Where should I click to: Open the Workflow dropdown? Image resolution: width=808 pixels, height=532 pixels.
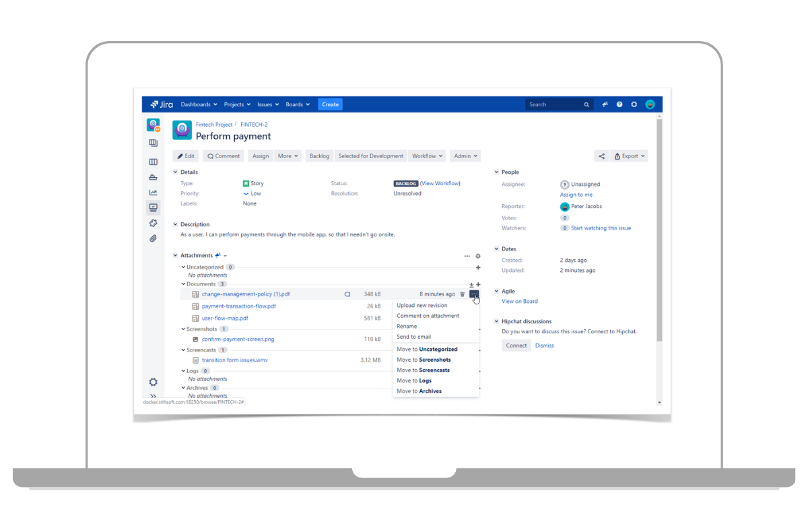click(x=428, y=156)
